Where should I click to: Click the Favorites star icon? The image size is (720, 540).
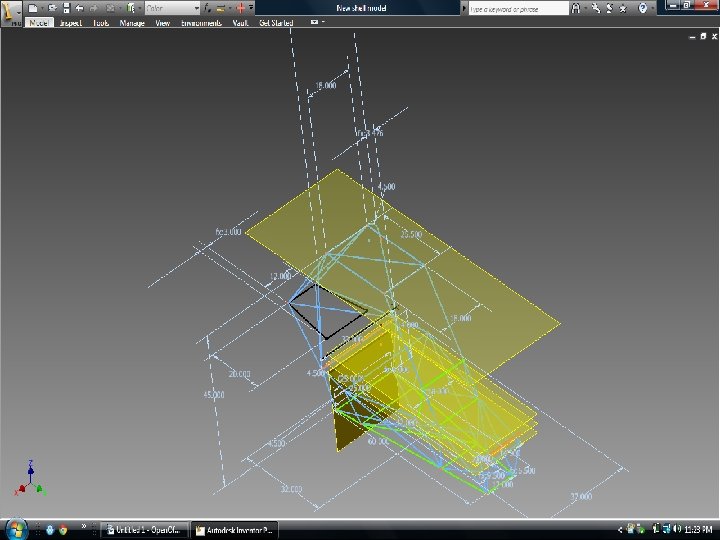point(623,8)
